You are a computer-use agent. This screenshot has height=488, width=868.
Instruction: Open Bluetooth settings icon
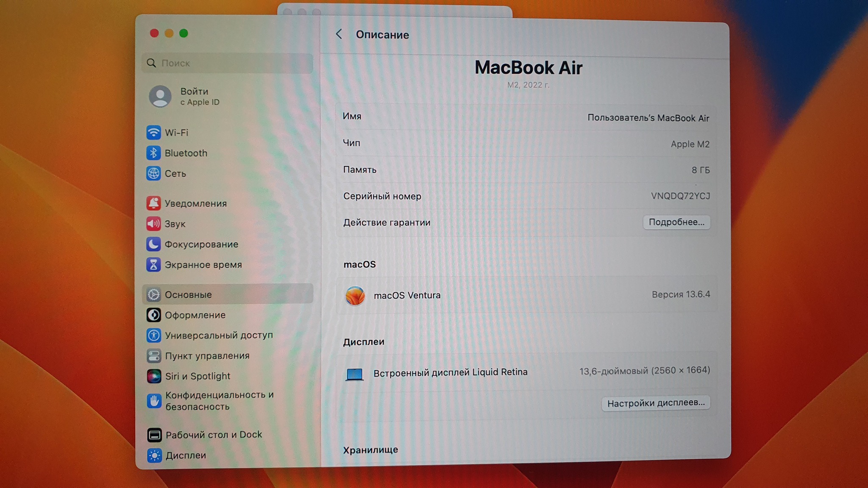click(x=153, y=153)
